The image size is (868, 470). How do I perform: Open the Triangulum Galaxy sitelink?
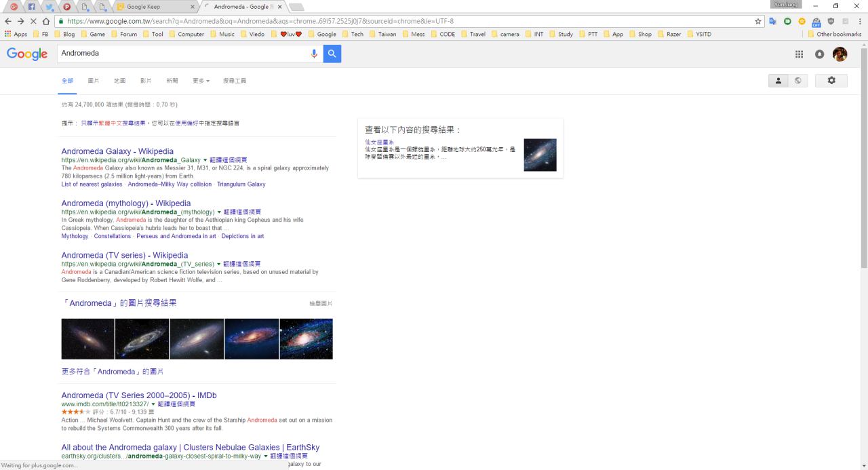(241, 184)
